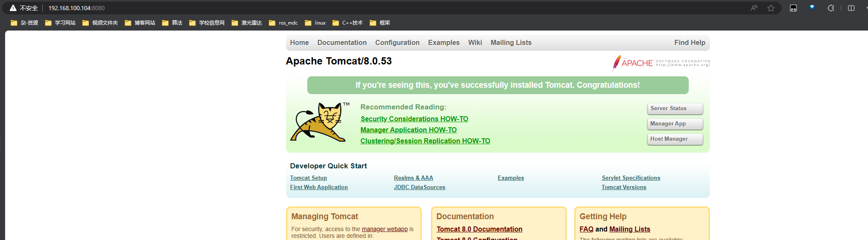Open the First Web Application link
The height and width of the screenshot is (240, 868).
coord(319,187)
